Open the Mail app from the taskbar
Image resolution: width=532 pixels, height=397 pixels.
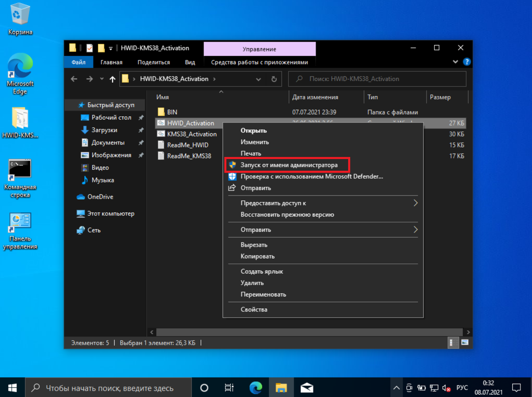307,388
